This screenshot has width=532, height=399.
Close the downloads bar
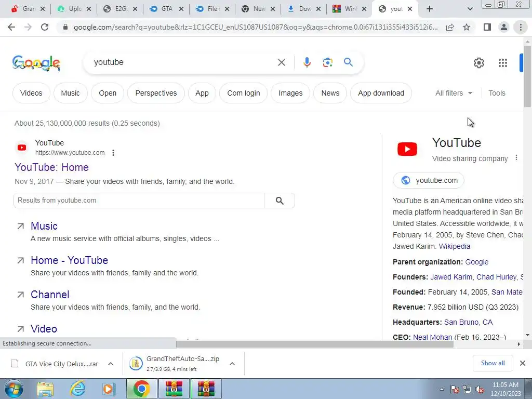[x=523, y=363]
